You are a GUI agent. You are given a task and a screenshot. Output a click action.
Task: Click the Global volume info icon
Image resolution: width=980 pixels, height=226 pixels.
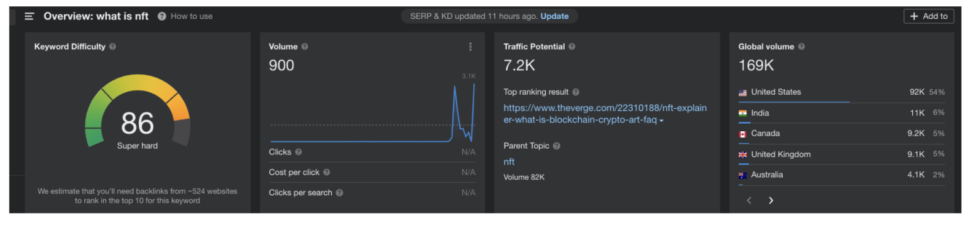pyautogui.click(x=802, y=46)
